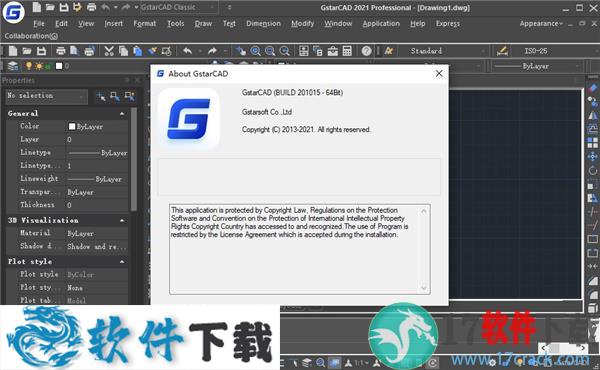
Task: Click the Layer value 0 in Properties
Action: (97, 139)
